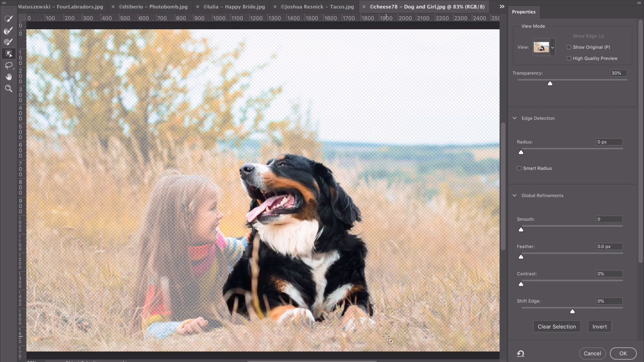Select the Lasso tool

click(x=9, y=65)
